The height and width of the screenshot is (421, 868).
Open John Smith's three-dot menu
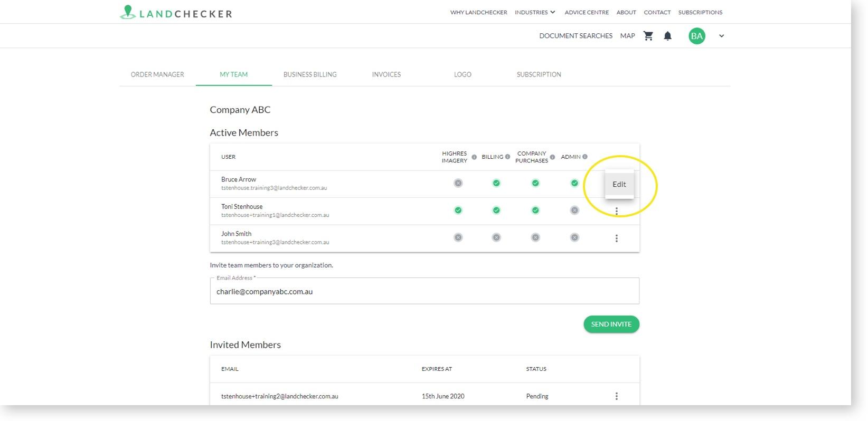[616, 238]
